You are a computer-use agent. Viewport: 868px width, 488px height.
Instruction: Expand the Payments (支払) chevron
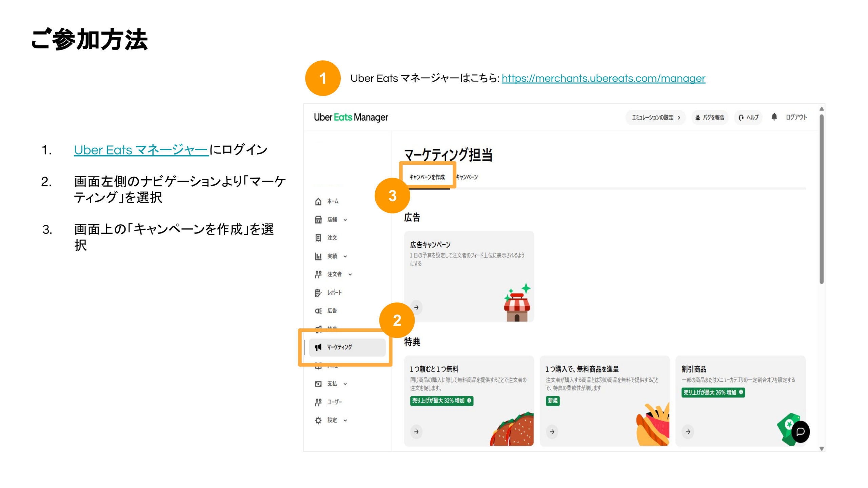click(x=345, y=384)
